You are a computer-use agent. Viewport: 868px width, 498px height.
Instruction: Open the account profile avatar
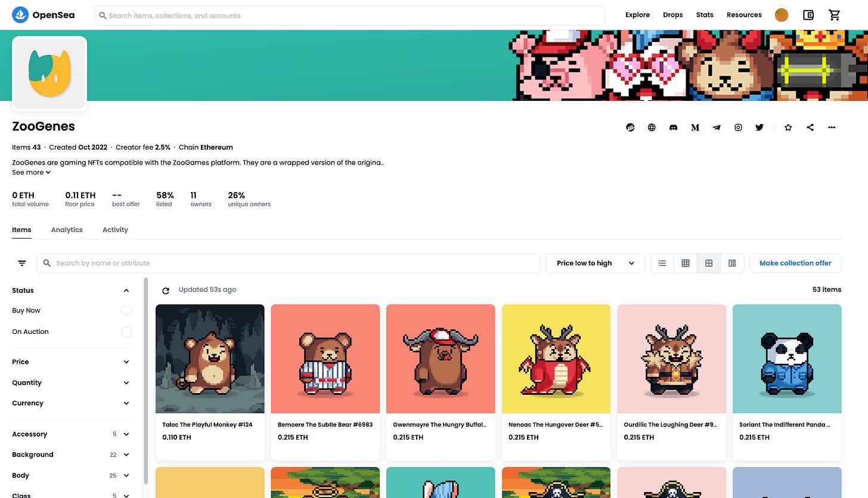tap(781, 15)
